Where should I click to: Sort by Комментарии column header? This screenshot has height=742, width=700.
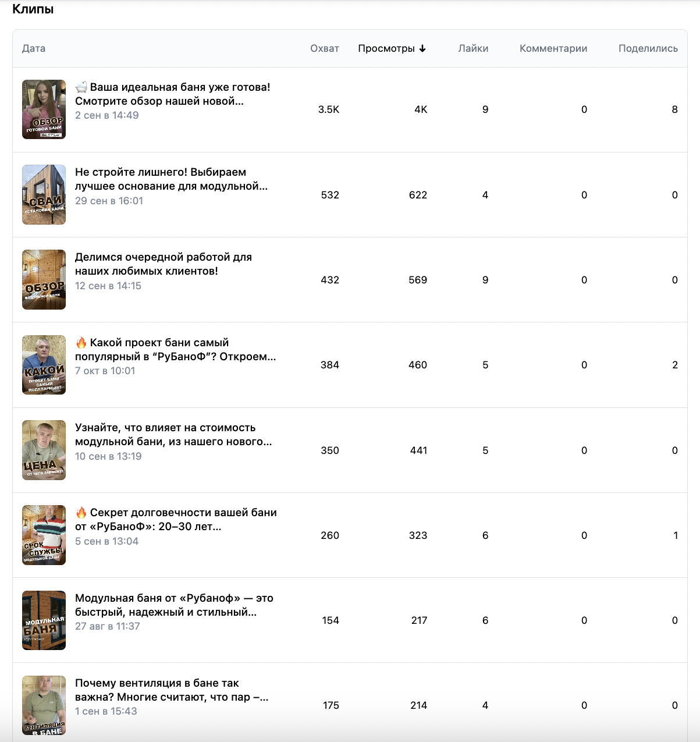[x=553, y=49]
